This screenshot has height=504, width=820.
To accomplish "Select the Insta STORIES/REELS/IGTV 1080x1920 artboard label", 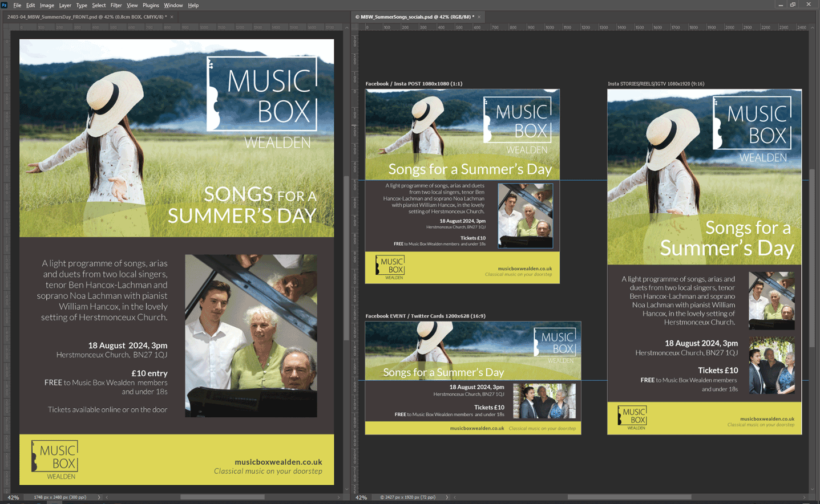I will (656, 84).
